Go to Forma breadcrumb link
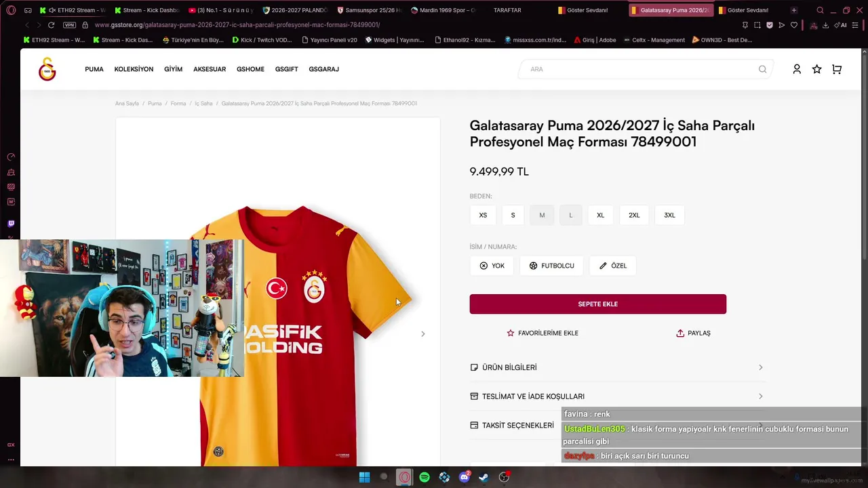This screenshot has width=868, height=488. tap(178, 104)
